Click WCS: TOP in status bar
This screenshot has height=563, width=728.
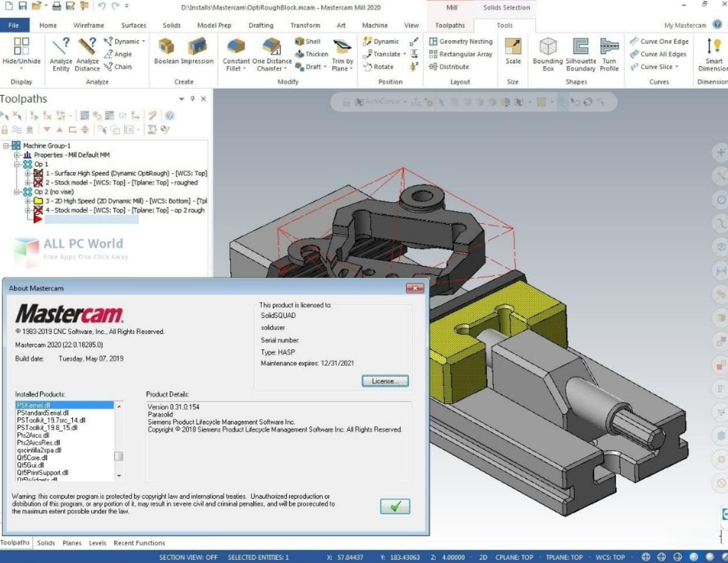(610, 557)
